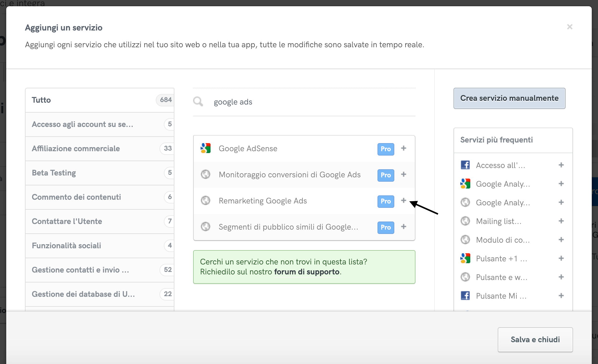Click the globe icon beside Remarketing Google Ads
Image resolution: width=598 pixels, height=364 pixels.
(x=206, y=201)
